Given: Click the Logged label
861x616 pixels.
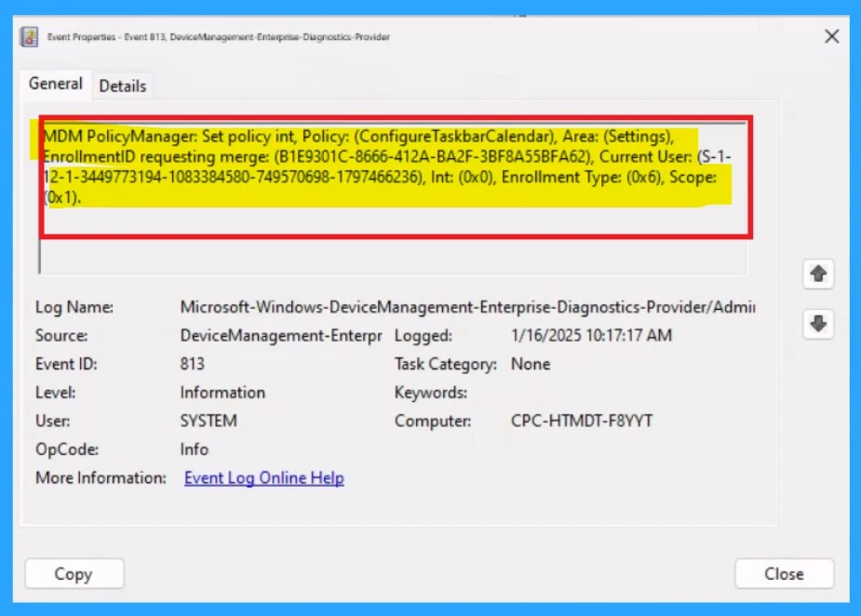Looking at the screenshot, I should point(423,336).
